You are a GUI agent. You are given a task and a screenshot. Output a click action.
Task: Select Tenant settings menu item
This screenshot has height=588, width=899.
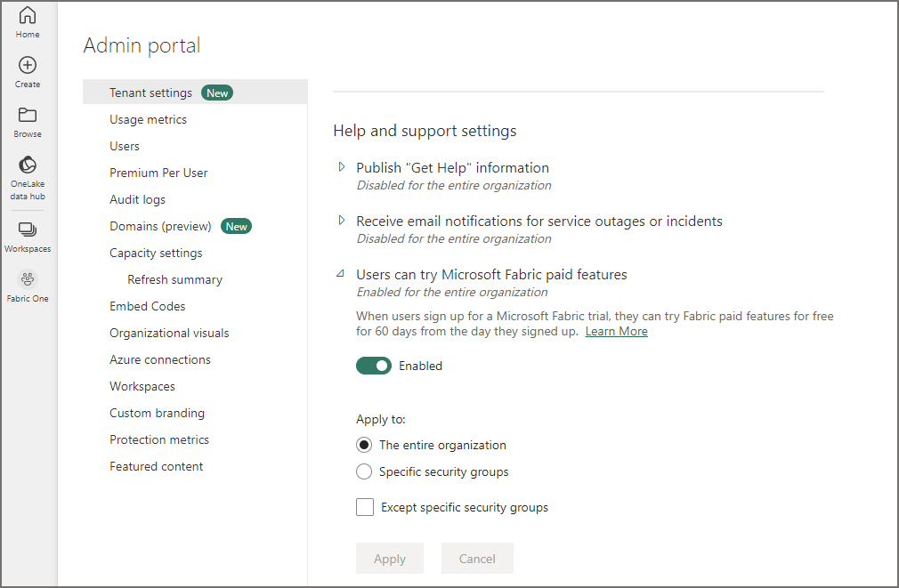click(x=195, y=93)
